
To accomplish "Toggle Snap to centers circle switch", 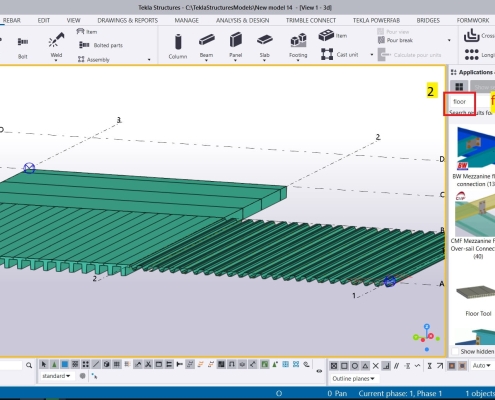I will point(355,366).
